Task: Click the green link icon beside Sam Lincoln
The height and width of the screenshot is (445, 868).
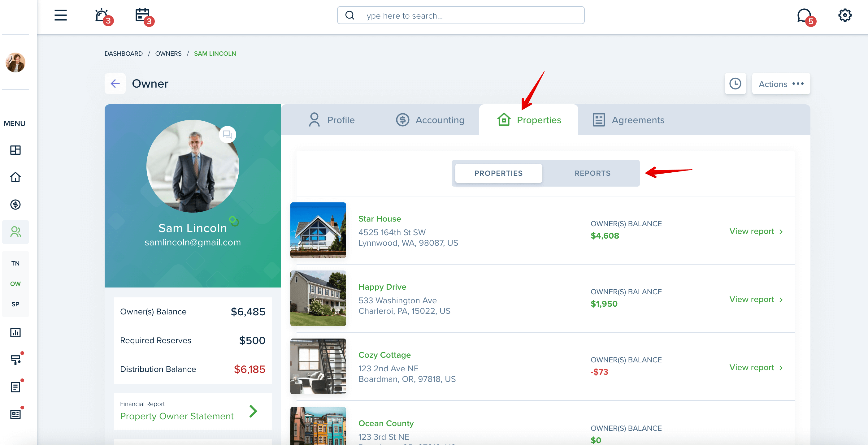Action: click(234, 221)
